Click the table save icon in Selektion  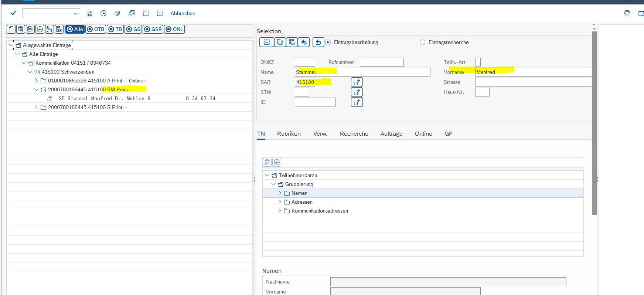292,42
